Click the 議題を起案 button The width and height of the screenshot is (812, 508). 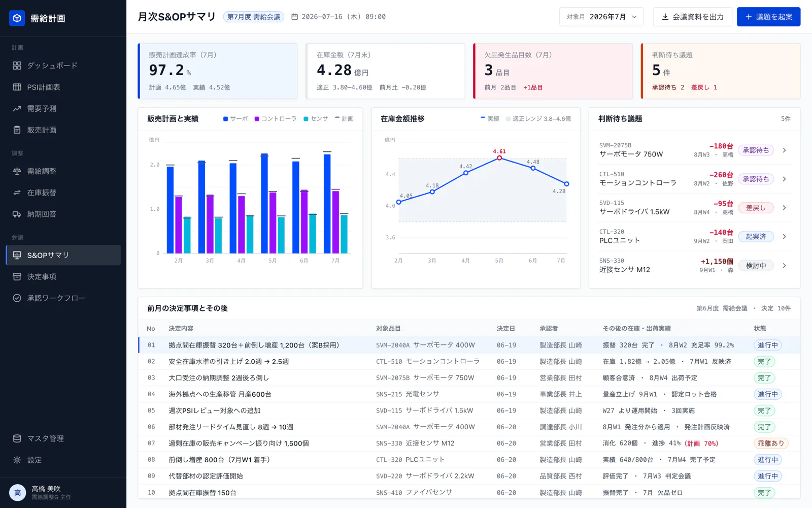[x=768, y=17]
